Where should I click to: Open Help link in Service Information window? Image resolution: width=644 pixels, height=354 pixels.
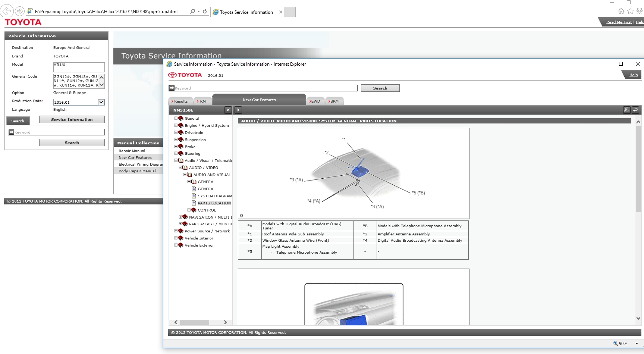pos(633,75)
